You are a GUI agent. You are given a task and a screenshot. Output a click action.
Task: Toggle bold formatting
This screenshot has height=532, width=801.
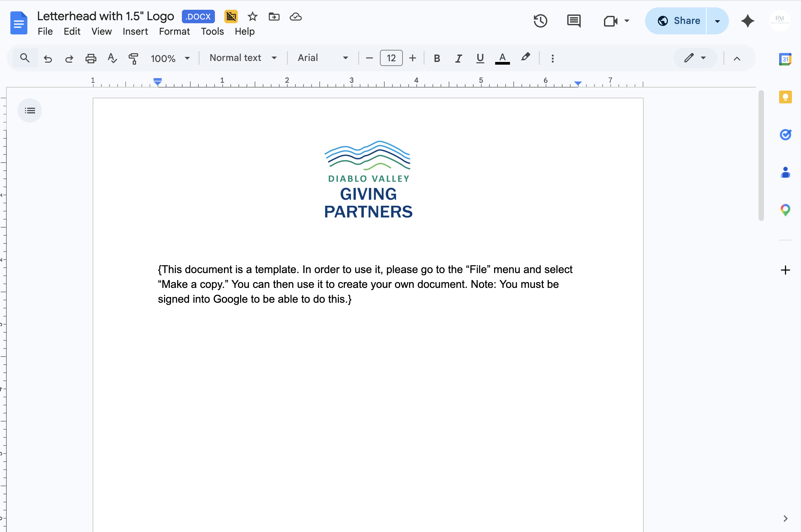point(437,58)
